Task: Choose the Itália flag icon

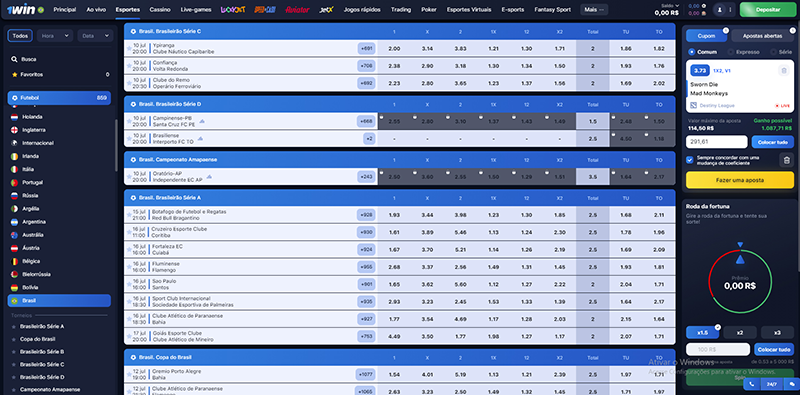Action: coord(14,169)
